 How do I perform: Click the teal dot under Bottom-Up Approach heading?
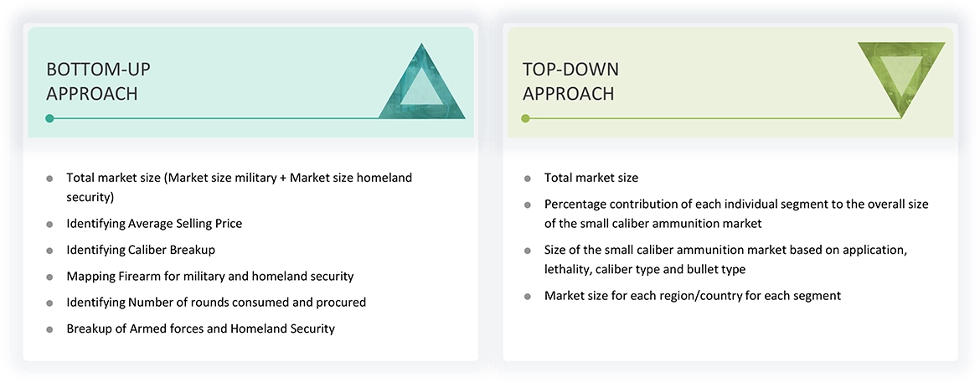pos(50,118)
